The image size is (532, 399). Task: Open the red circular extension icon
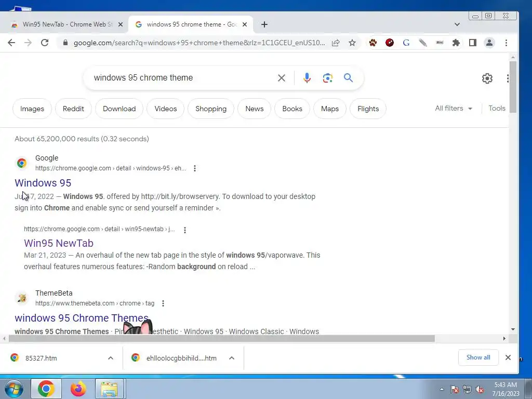[x=390, y=43]
